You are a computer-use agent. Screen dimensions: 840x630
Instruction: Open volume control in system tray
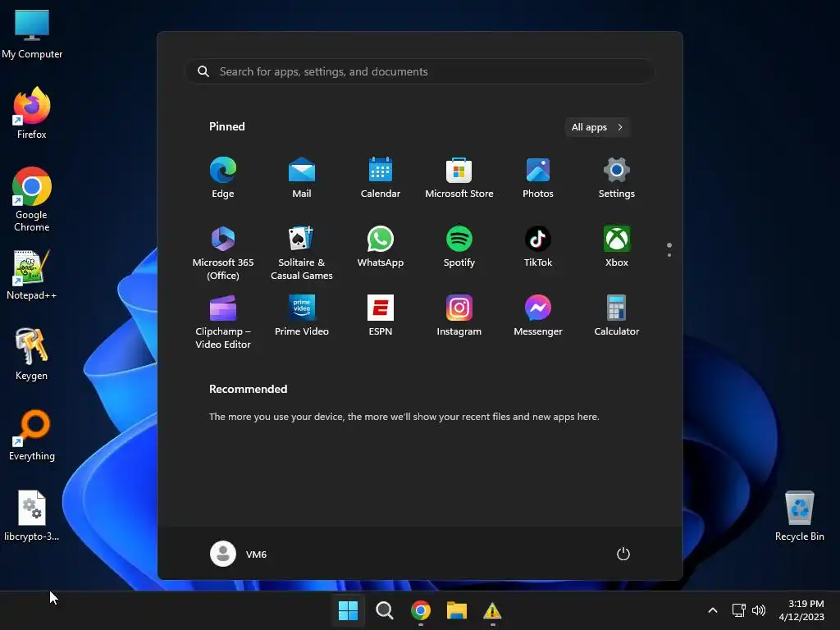(x=759, y=610)
